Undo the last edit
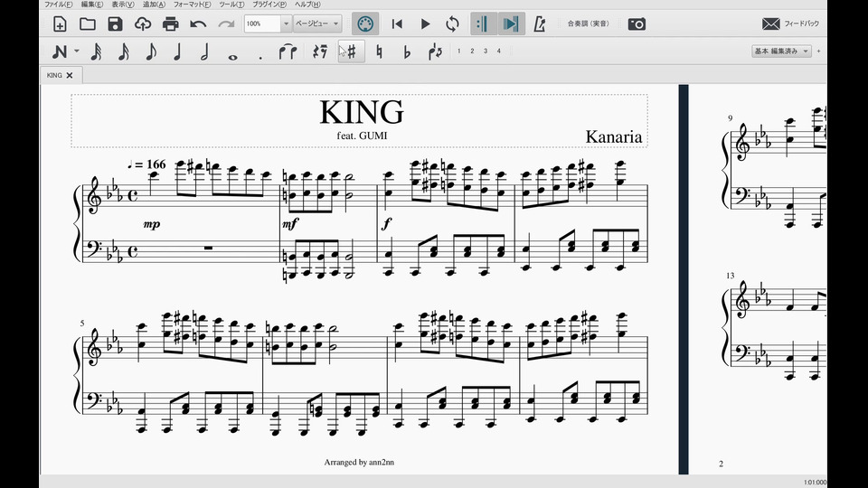The image size is (868, 488). pos(198,23)
